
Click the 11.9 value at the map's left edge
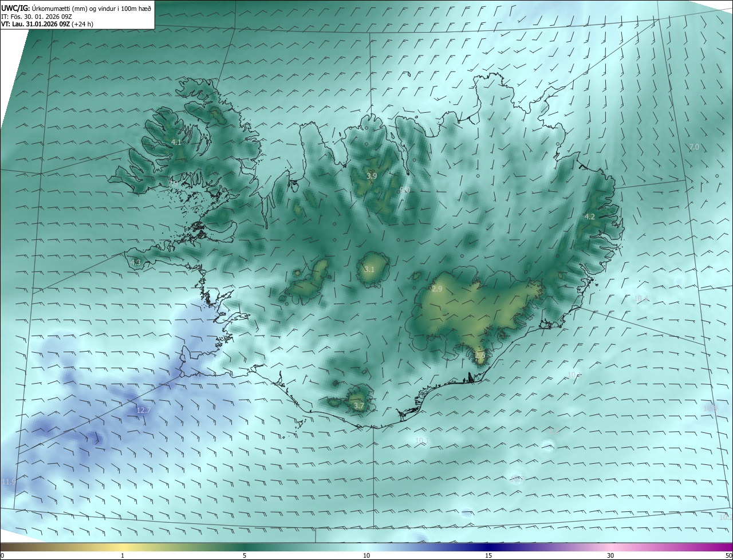point(9,482)
